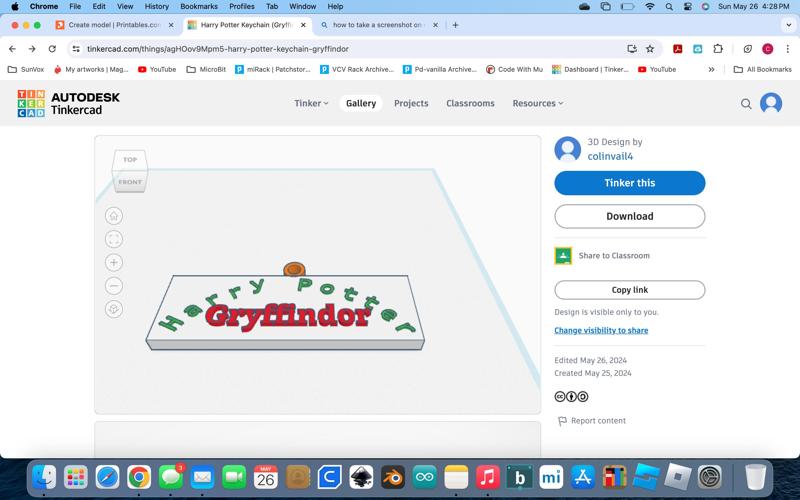Open macOS Control Center in the menu bar
800x500 pixels.
click(x=688, y=7)
